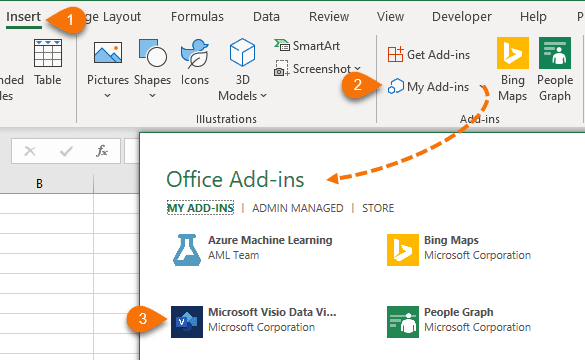Click the Microsoft Visio Data Vi... title
This screenshot has width=585, height=360.
272,312
